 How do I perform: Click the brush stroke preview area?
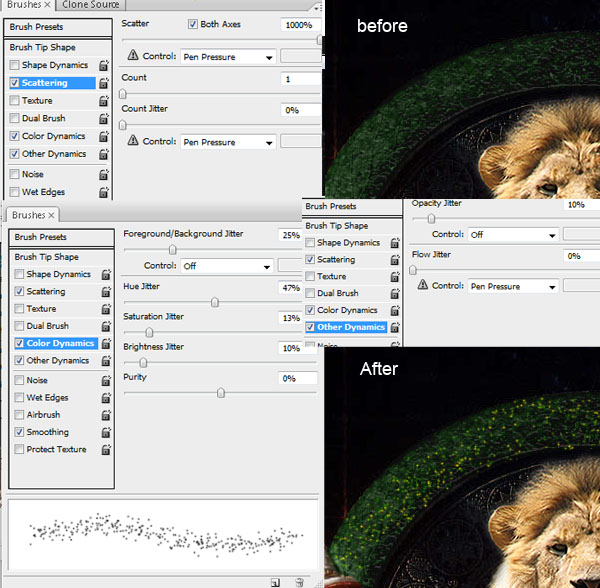coord(163,534)
